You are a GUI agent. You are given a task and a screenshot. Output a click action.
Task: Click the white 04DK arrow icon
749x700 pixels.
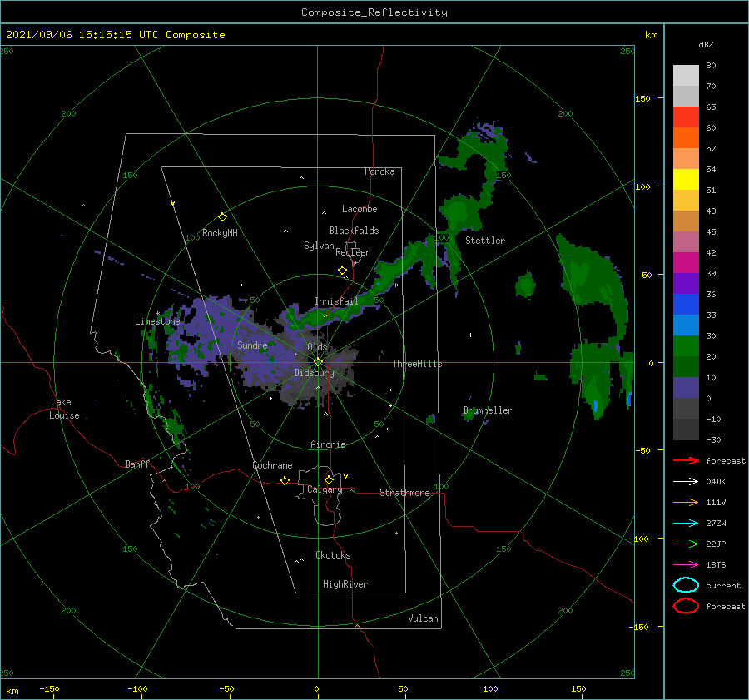[686, 482]
